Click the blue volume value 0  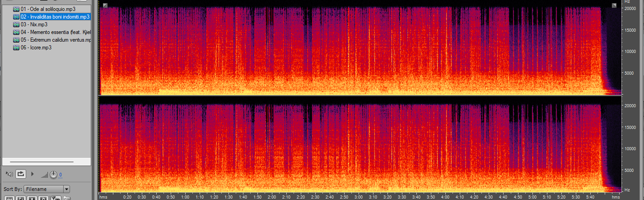[x=60, y=175]
